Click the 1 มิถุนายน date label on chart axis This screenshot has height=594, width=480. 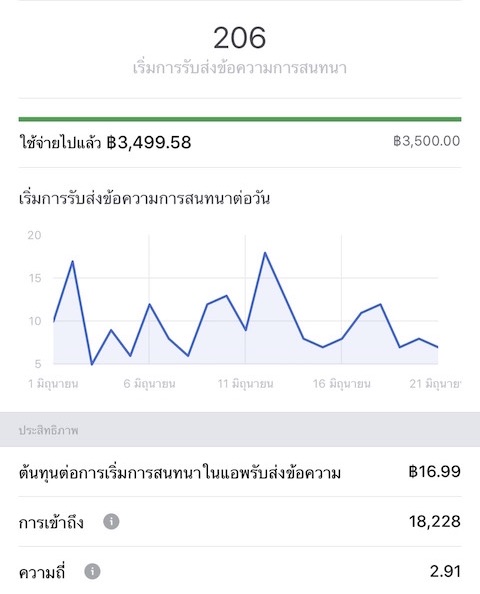[53, 384]
